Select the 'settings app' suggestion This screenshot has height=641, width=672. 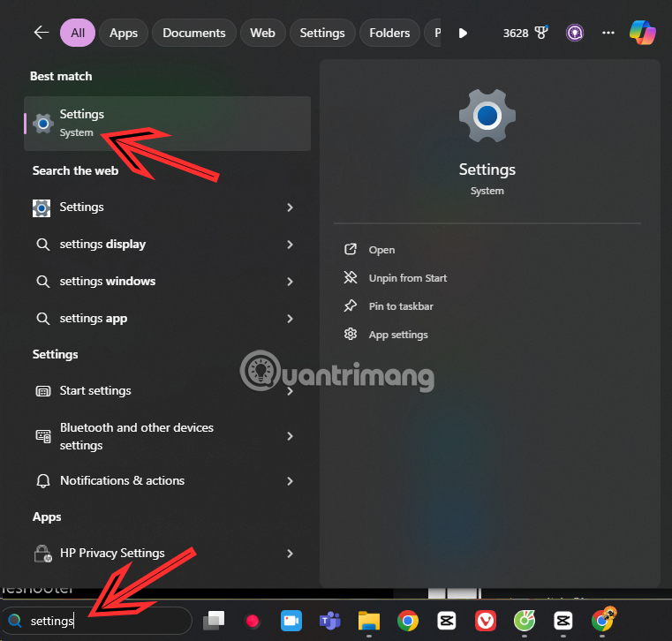pos(94,319)
